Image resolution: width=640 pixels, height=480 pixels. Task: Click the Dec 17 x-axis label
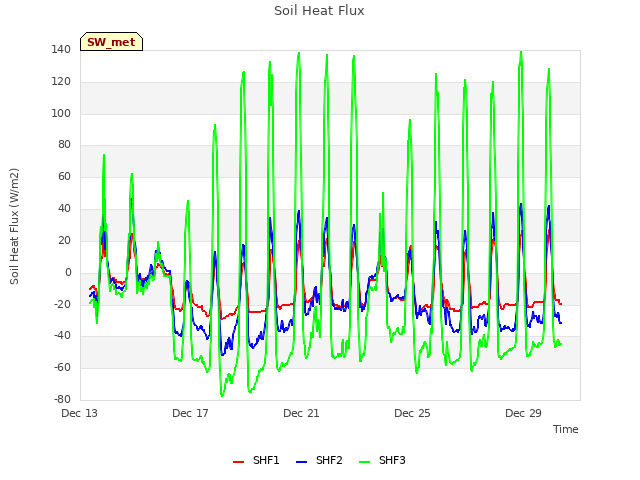pyautogui.click(x=190, y=413)
